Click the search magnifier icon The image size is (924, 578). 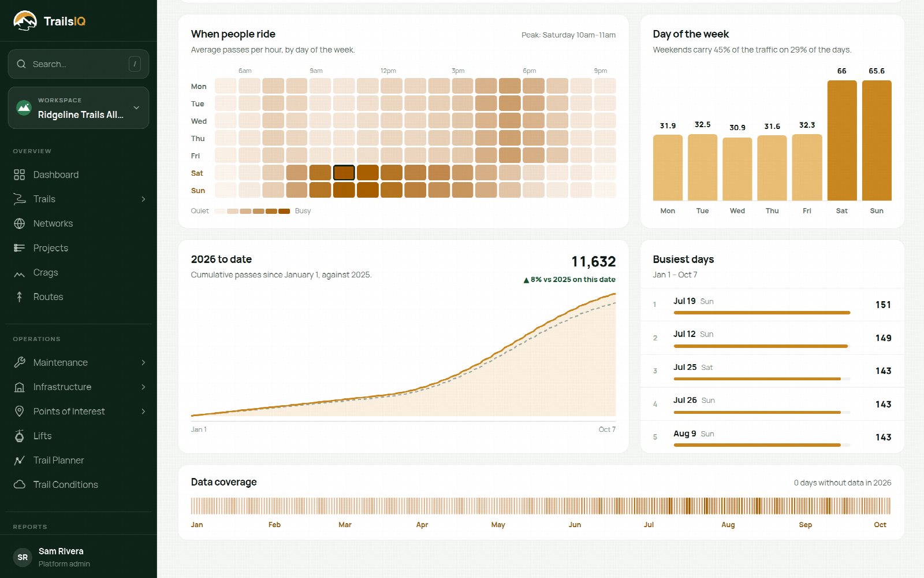[x=21, y=64]
